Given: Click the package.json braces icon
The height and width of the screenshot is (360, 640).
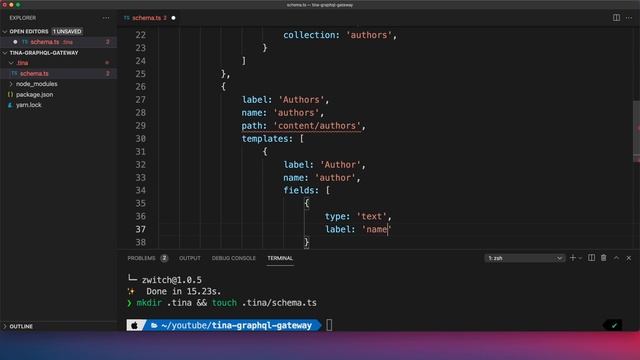Looking at the screenshot, I should click(x=11, y=94).
